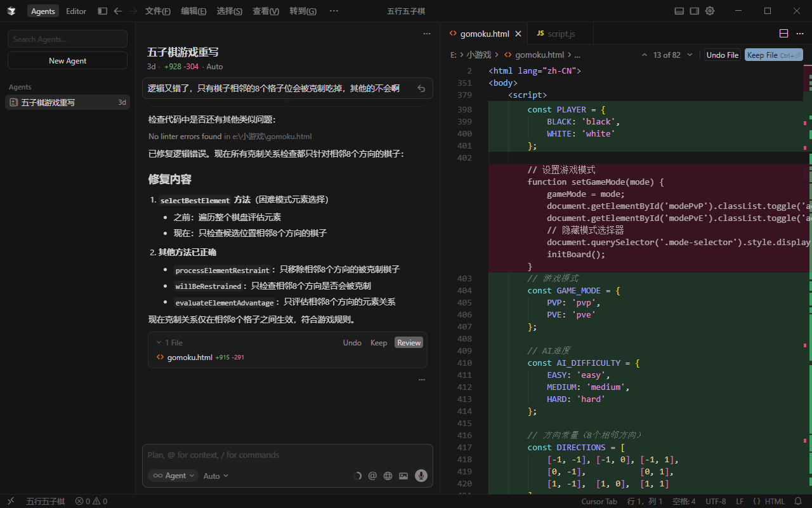
Task: Open the notifications bell in status bar
Action: point(797,502)
